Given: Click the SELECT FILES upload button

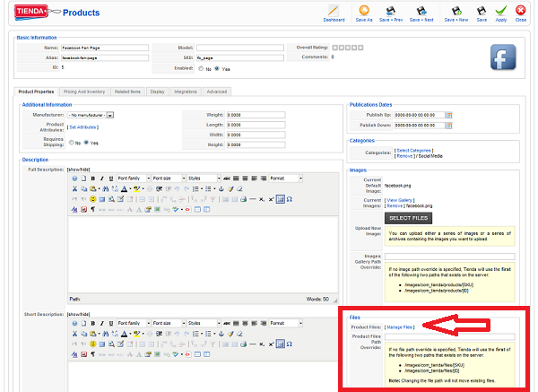Looking at the screenshot, I should (408, 218).
